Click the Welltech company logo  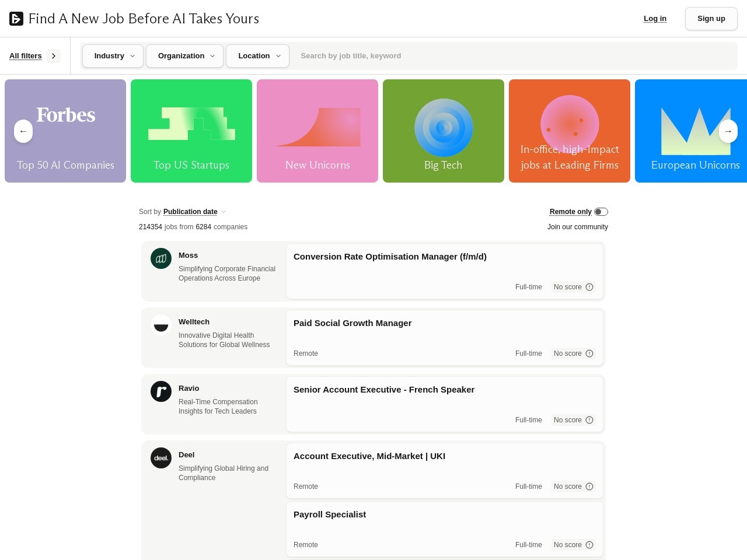[161, 325]
